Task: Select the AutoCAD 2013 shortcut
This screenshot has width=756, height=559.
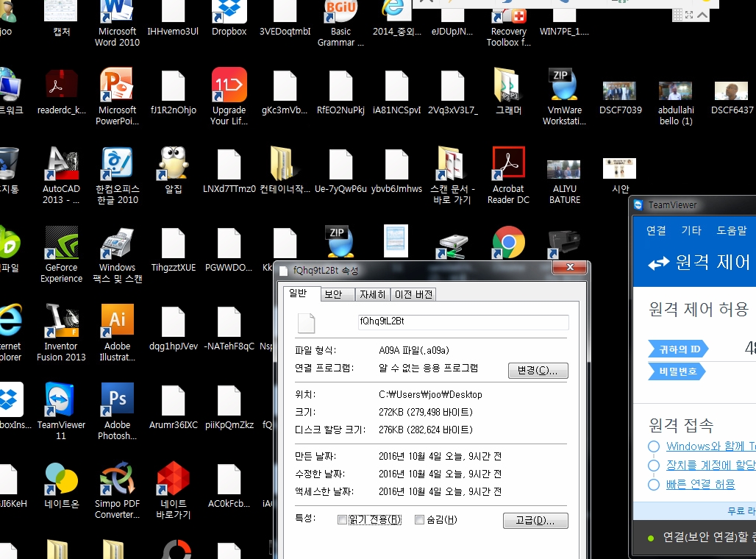Action: coord(61,164)
